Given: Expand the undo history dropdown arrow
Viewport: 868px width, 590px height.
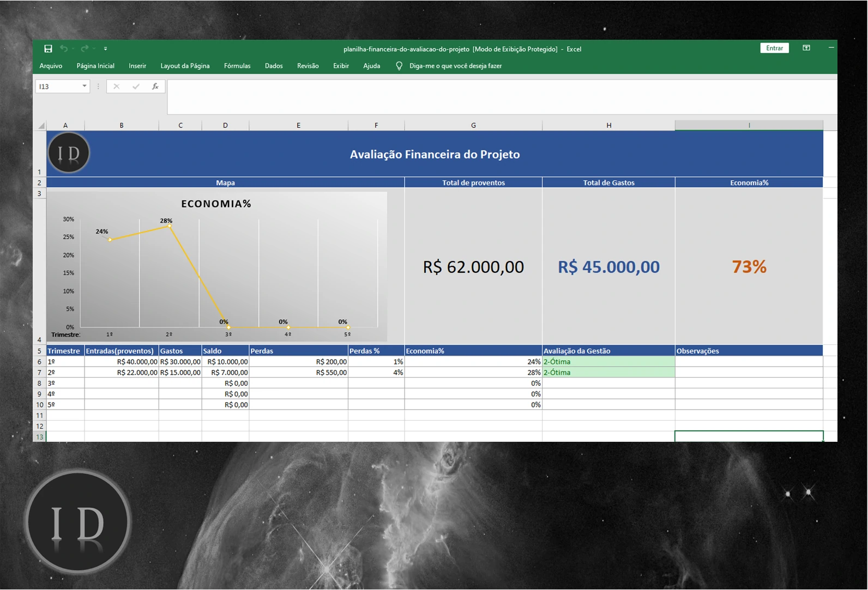Looking at the screenshot, I should [x=73, y=49].
